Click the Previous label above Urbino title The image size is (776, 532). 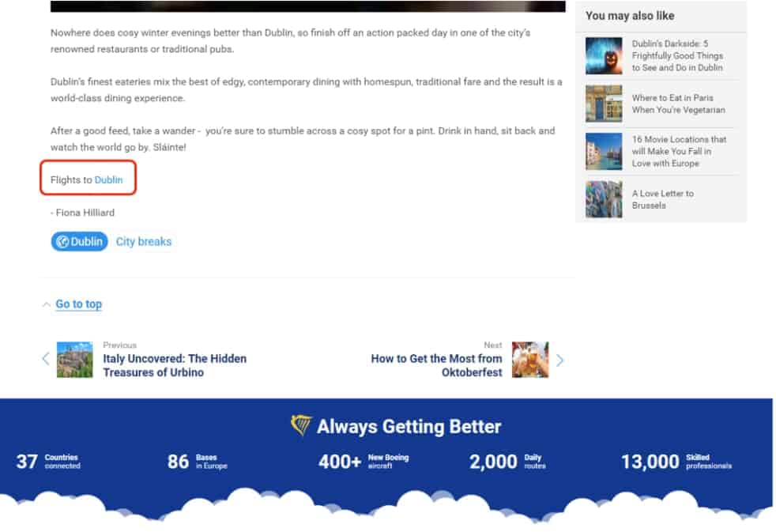point(120,345)
